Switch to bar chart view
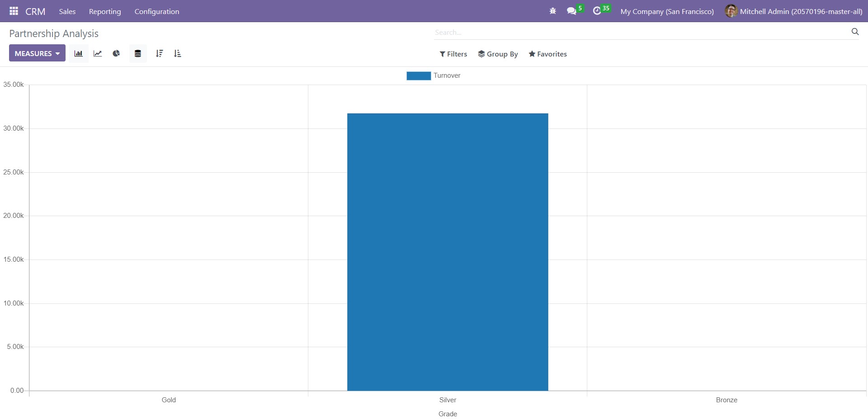Viewport: 868px width, 419px height. click(79, 53)
